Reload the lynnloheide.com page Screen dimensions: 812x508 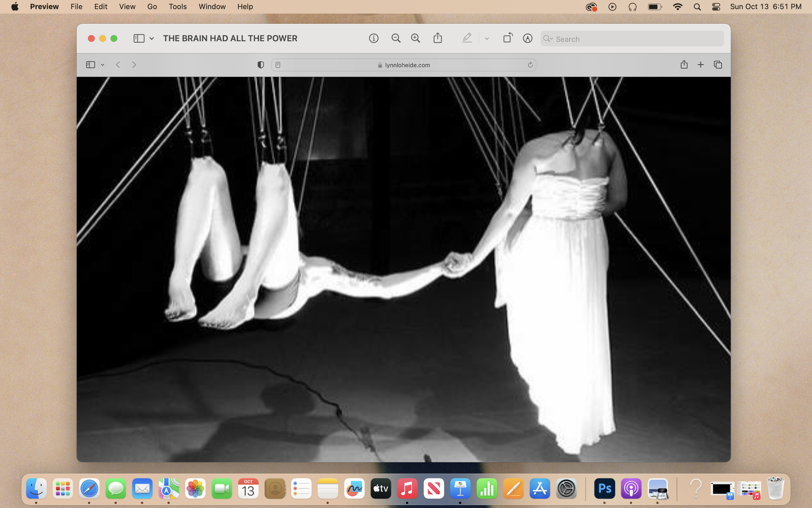[530, 65]
